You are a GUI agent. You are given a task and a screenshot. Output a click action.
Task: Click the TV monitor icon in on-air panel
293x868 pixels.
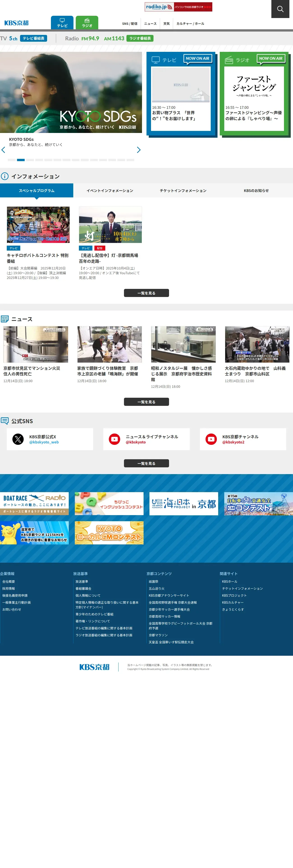[156, 60]
